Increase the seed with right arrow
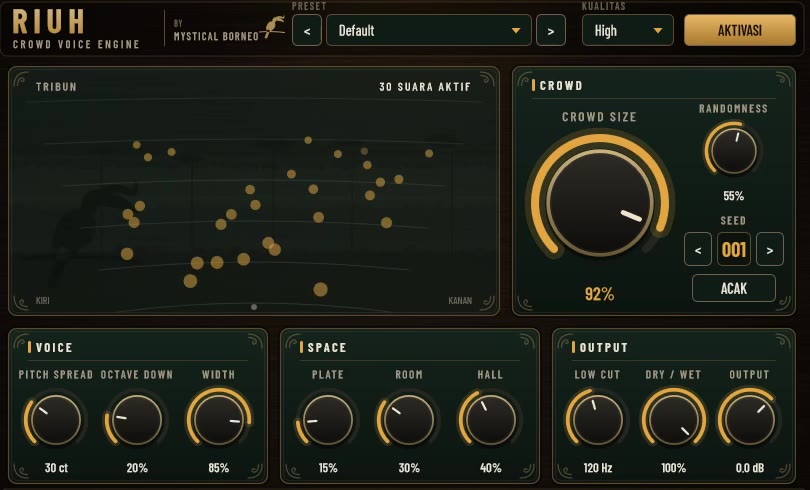This screenshot has height=490, width=810. (x=770, y=250)
